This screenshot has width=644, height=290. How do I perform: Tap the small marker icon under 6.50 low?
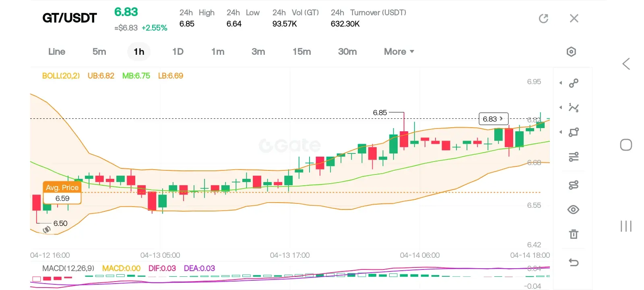[47, 230]
